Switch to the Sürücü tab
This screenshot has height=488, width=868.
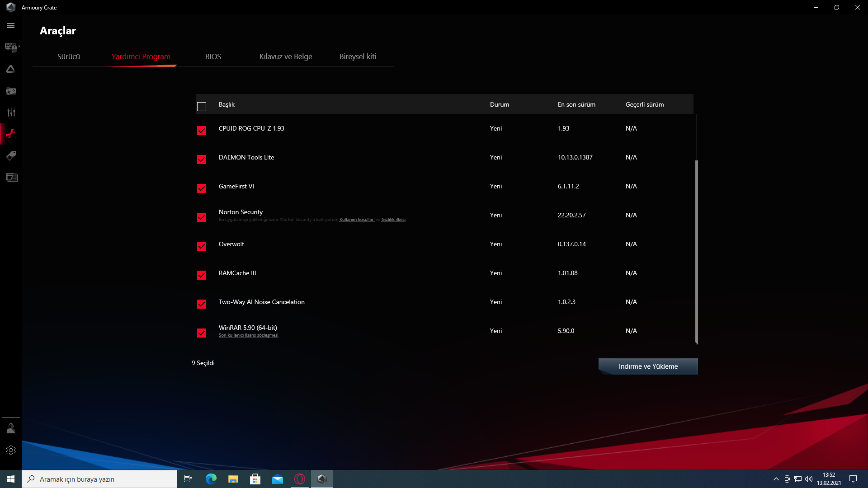[69, 56]
